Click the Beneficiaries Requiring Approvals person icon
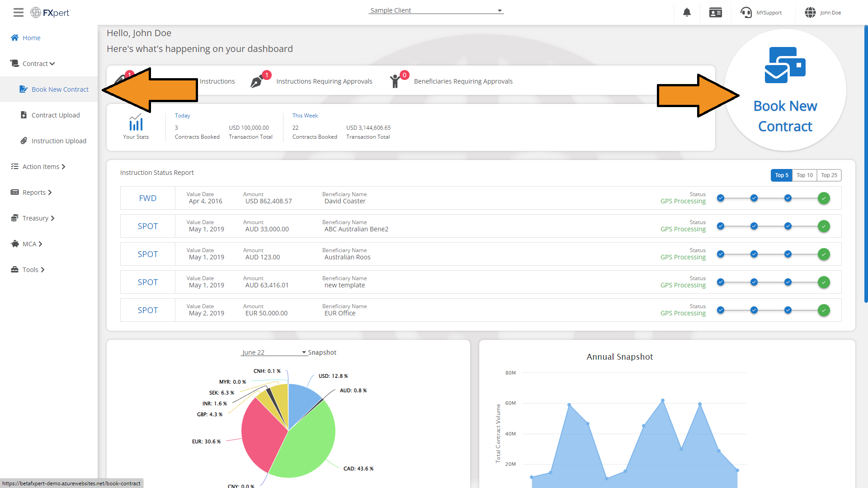The height and width of the screenshot is (488, 868). point(396,81)
